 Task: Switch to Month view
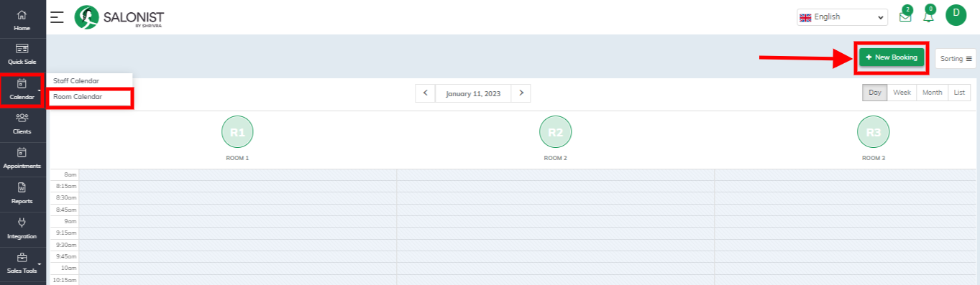(932, 93)
